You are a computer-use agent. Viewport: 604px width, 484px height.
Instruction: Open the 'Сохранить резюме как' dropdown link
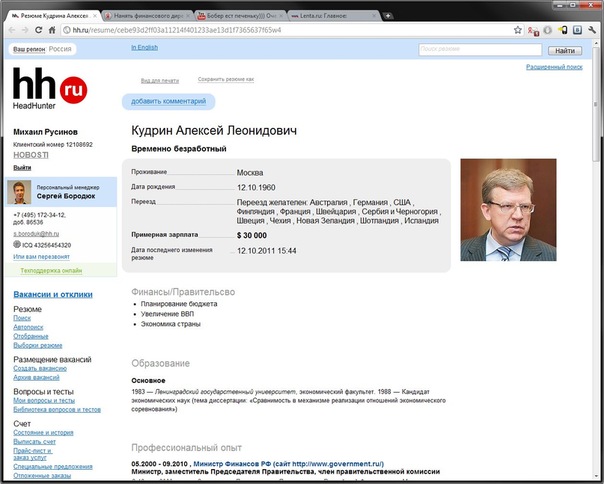pos(226,79)
